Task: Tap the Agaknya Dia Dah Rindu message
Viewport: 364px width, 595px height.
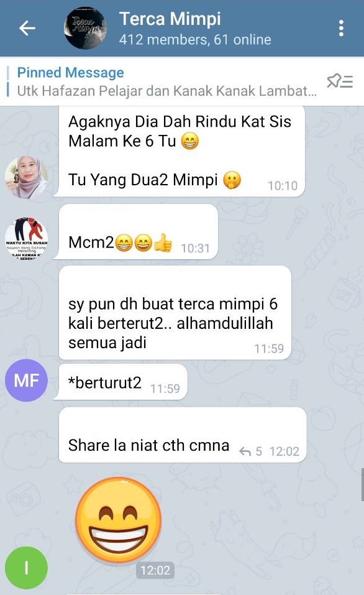Action: pyautogui.click(x=180, y=152)
